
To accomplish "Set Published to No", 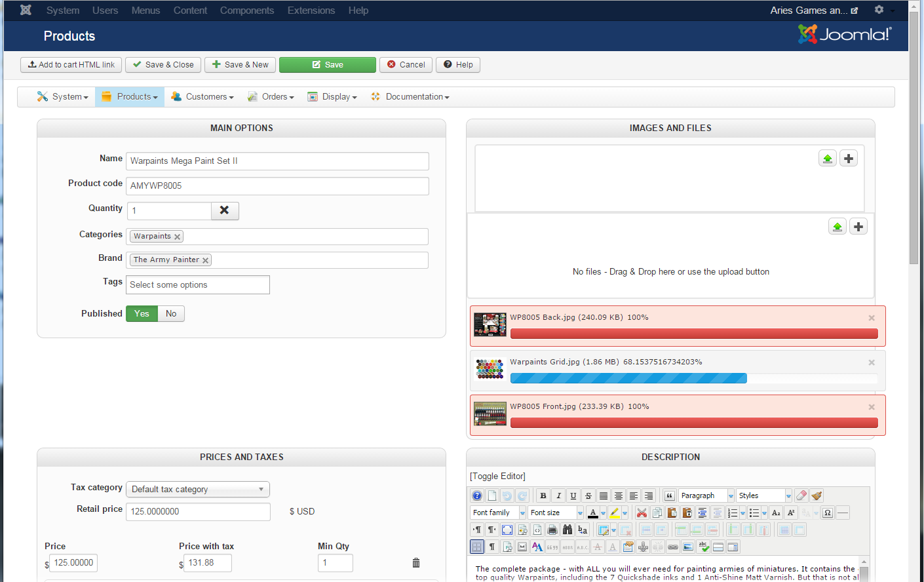I will pyautogui.click(x=171, y=314).
